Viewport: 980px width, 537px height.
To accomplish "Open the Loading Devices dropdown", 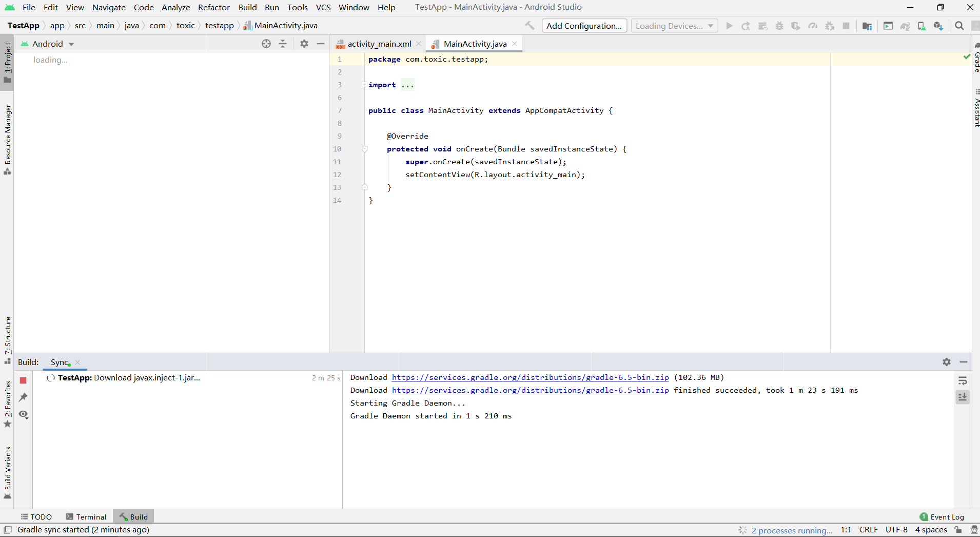I will 674,26.
